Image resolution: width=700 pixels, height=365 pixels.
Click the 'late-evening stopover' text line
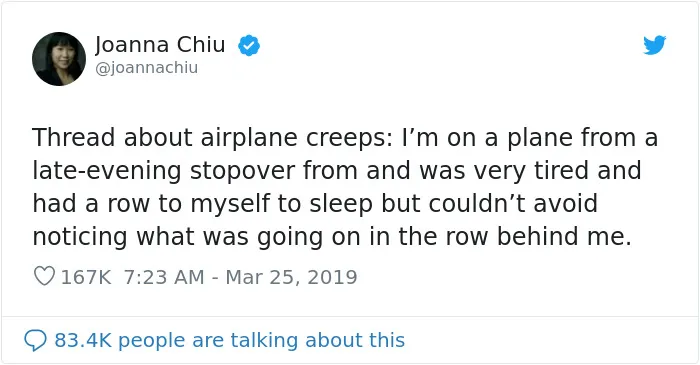click(x=337, y=170)
